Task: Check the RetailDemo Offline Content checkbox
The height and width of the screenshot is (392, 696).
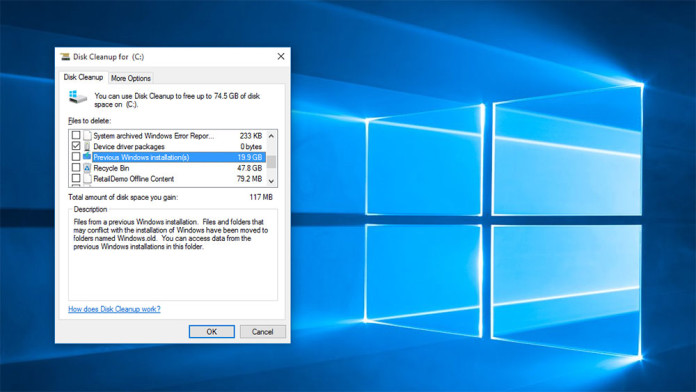Action: point(76,178)
